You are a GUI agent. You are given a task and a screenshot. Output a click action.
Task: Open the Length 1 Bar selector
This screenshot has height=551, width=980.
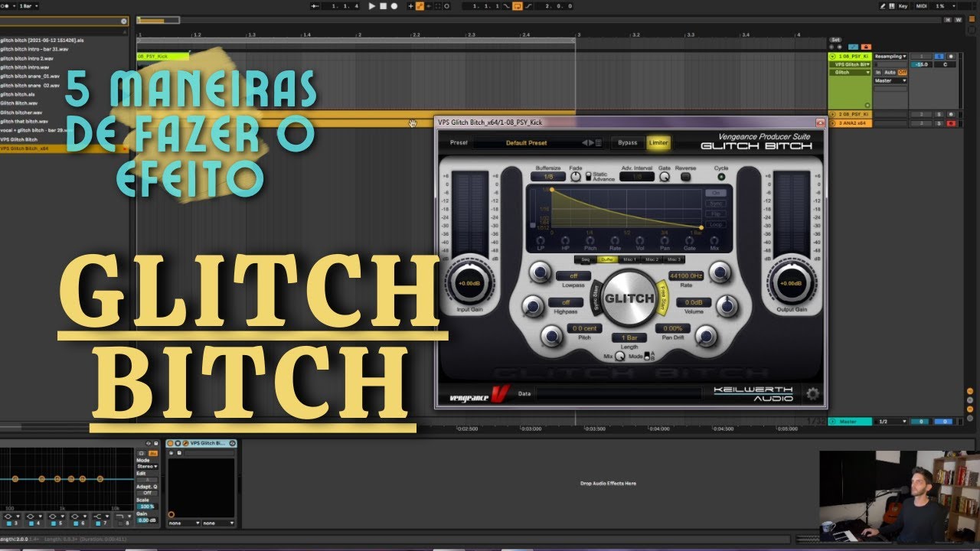coord(629,337)
